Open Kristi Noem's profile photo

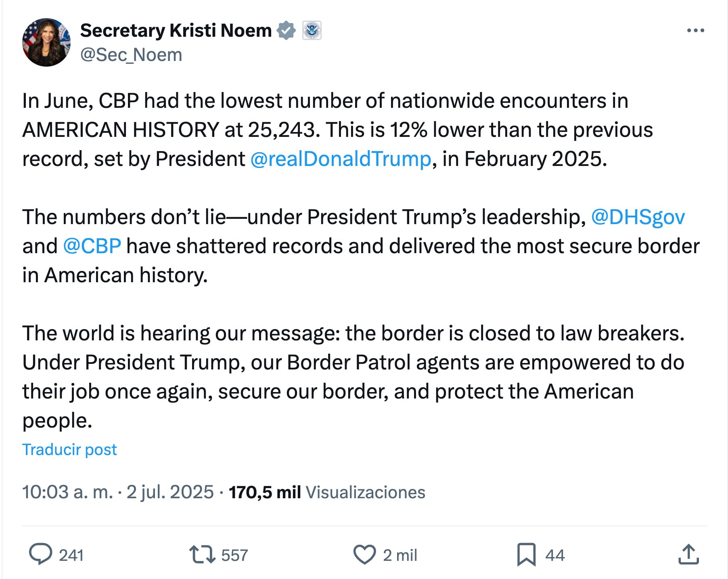point(46,42)
